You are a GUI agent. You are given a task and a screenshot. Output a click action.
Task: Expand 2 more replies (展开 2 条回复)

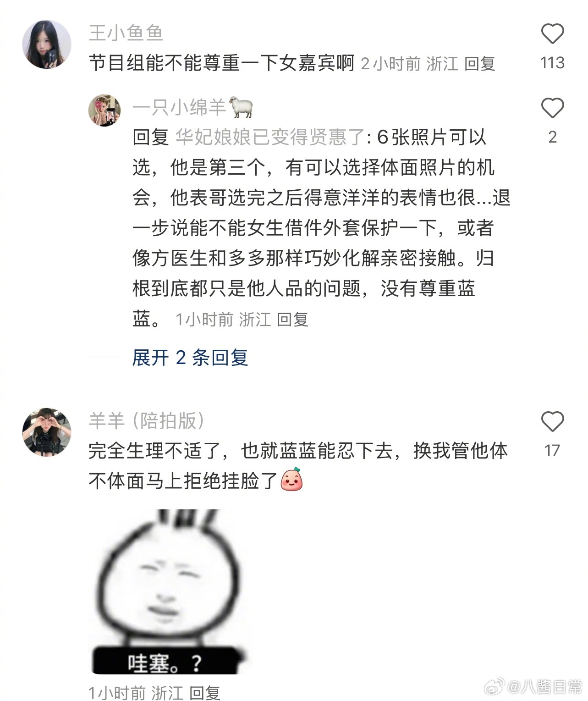click(x=190, y=358)
